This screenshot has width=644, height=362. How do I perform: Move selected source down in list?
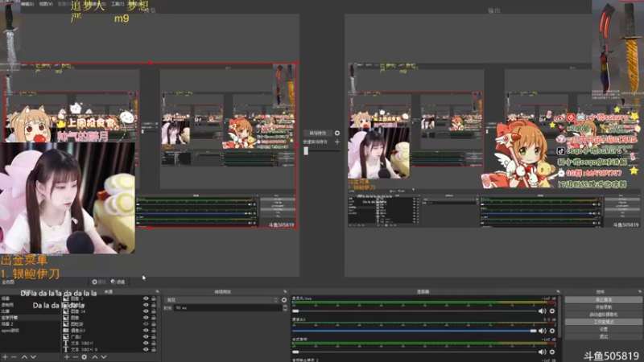tap(104, 357)
